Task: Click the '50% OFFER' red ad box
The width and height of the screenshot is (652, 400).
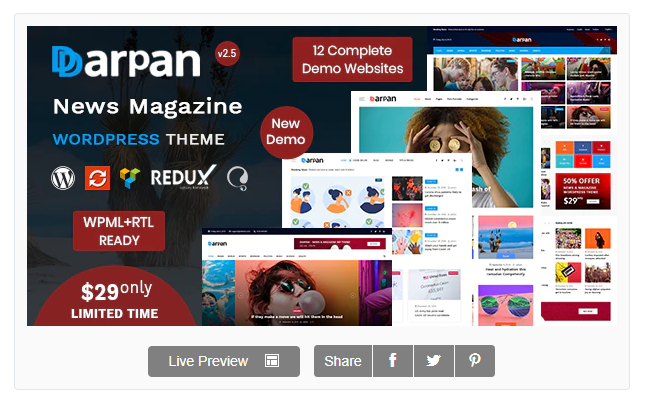Action: 583,191
